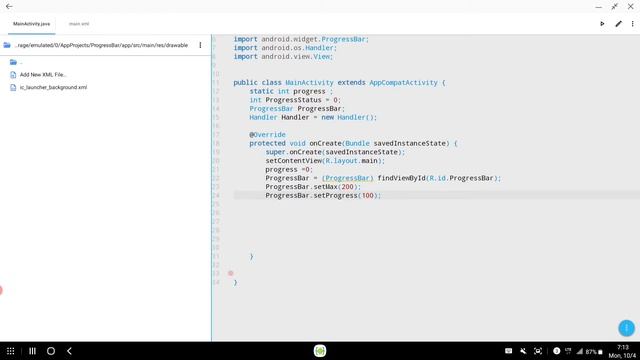Click the @Override annotation
This screenshot has width=640, height=360.
coord(267,135)
